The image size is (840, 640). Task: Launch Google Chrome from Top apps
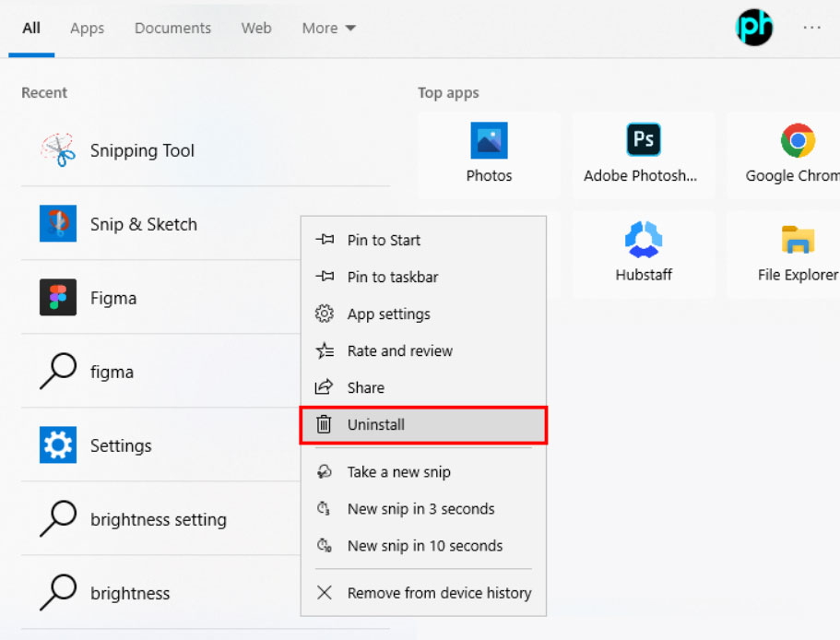pos(785,155)
